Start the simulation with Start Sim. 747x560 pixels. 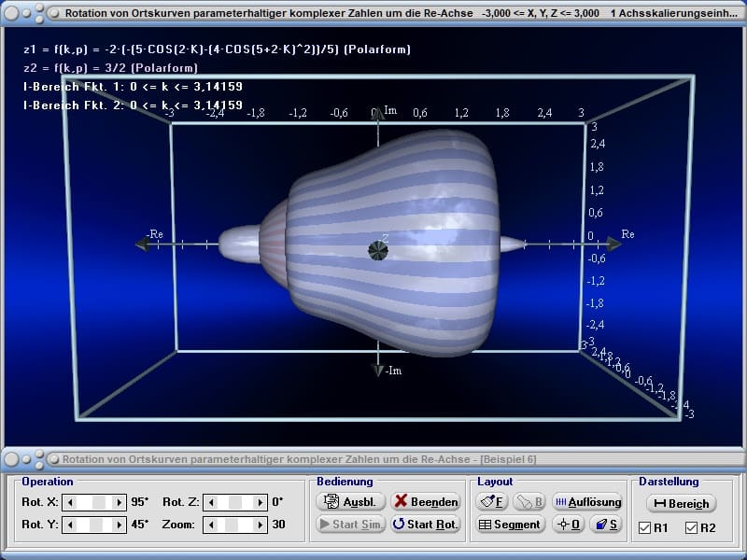350,525
